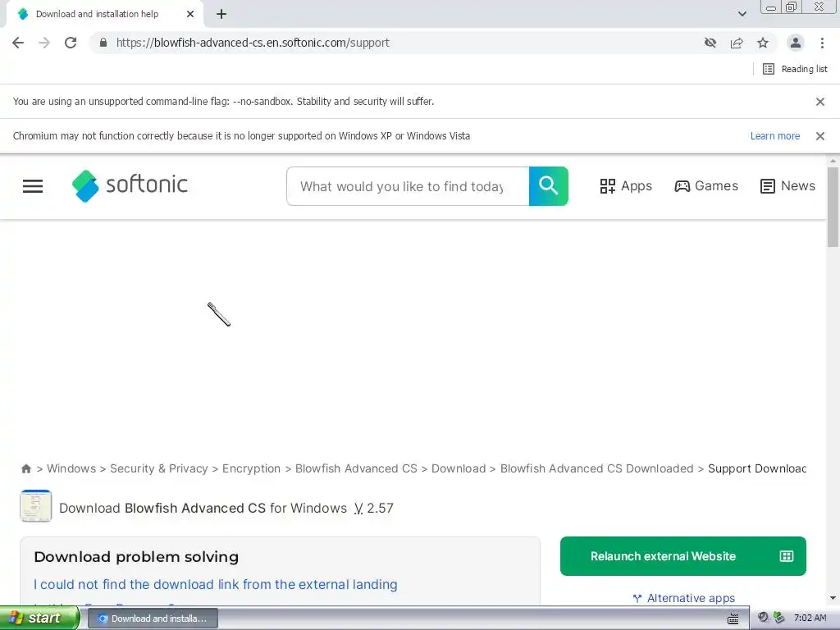Image resolution: width=840 pixels, height=630 pixels.
Task: Open Encryption breadcrumb link
Action: (x=251, y=468)
